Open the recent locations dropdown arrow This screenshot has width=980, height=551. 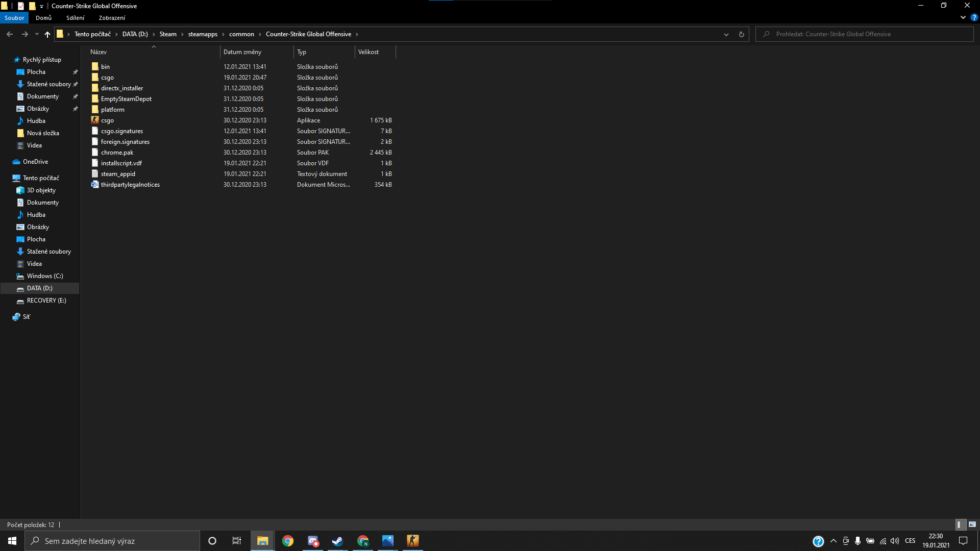coord(37,34)
